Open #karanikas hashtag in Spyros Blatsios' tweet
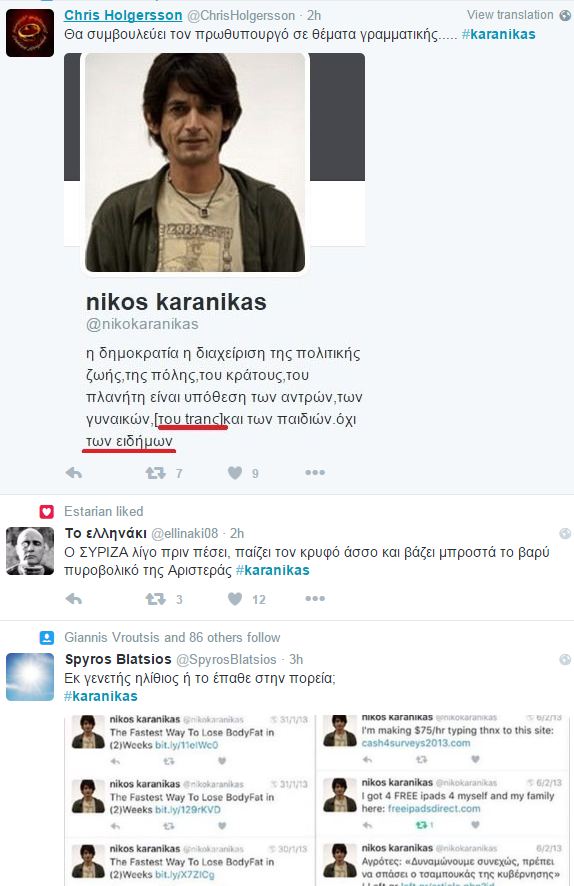Viewport: 574px width, 886px height. (x=101, y=696)
